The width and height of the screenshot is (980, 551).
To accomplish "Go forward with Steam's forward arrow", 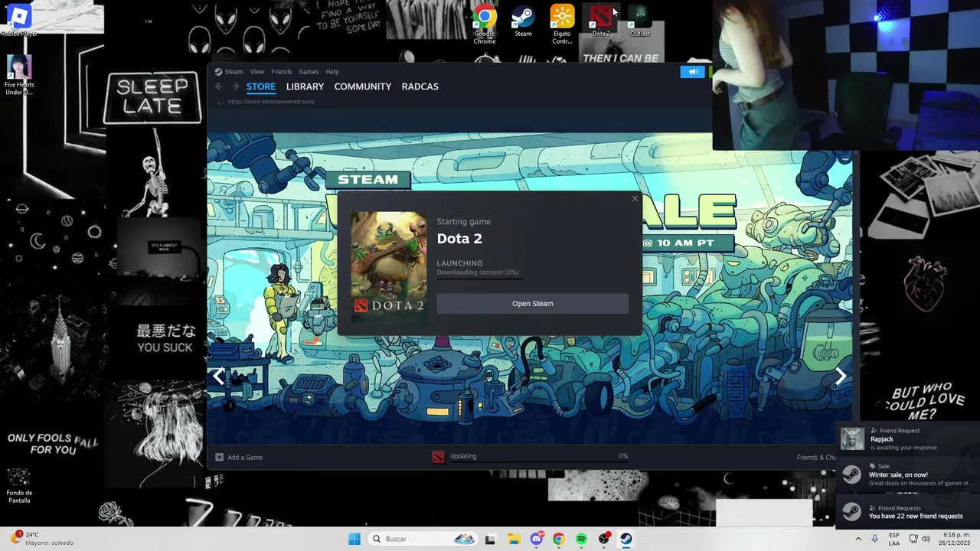I will (x=235, y=86).
